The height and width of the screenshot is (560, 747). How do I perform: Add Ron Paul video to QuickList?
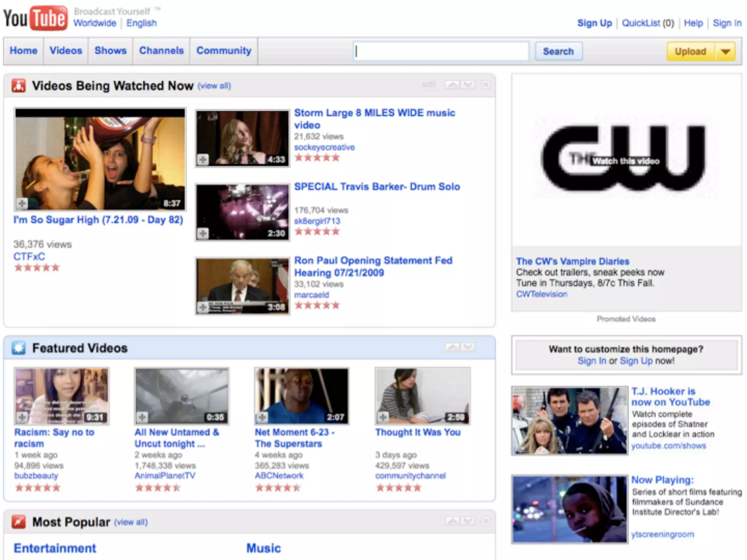pyautogui.click(x=203, y=307)
